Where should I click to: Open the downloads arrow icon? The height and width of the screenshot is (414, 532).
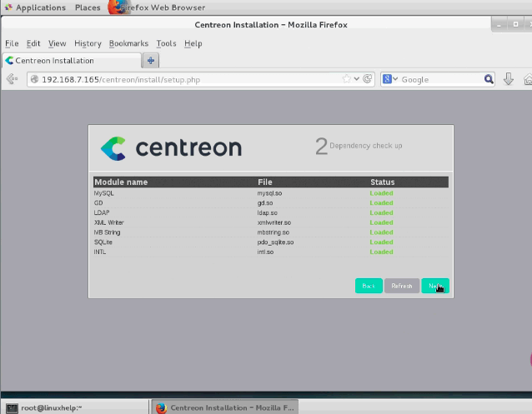pos(509,79)
